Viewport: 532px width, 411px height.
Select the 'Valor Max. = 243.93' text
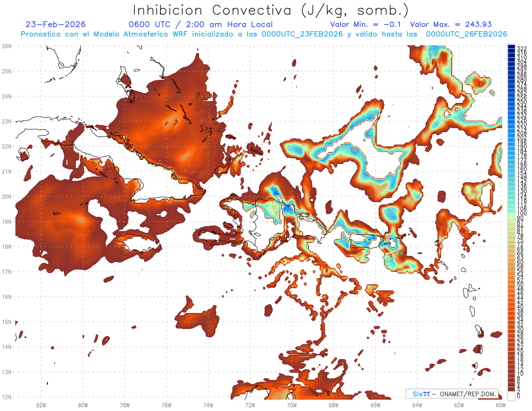point(451,24)
